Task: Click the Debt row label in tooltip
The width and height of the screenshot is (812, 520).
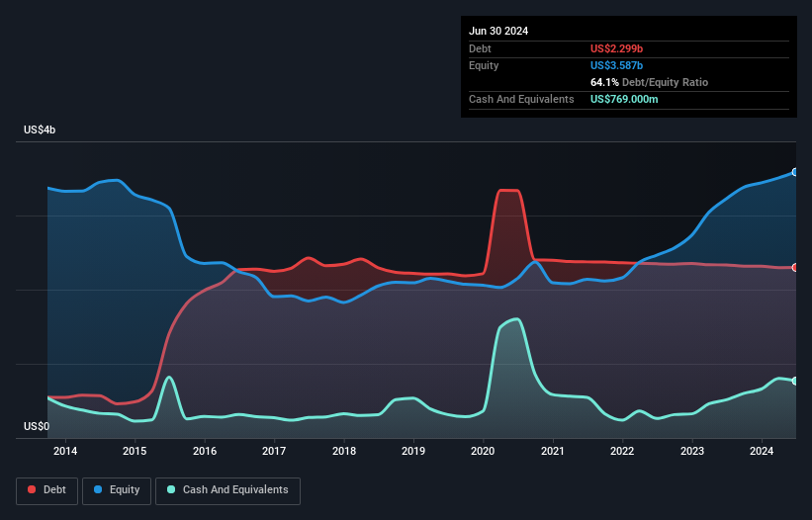Action: click(480, 48)
